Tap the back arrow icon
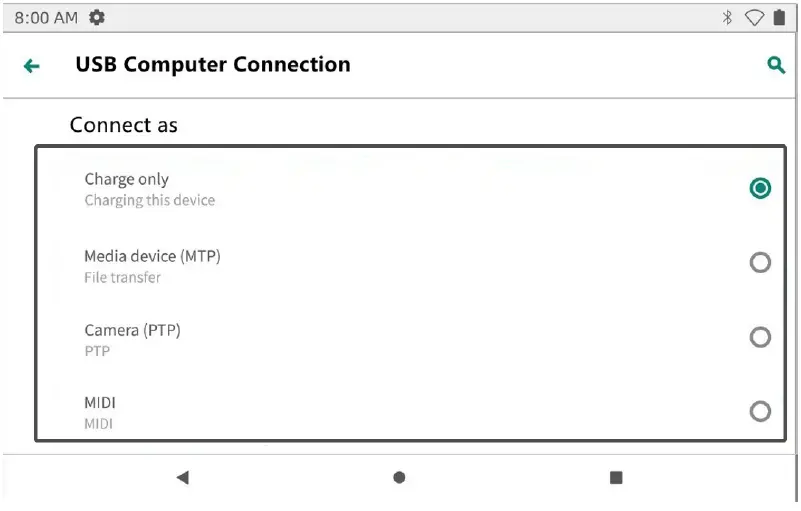Image resolution: width=801 pixels, height=511 pixels. click(32, 66)
